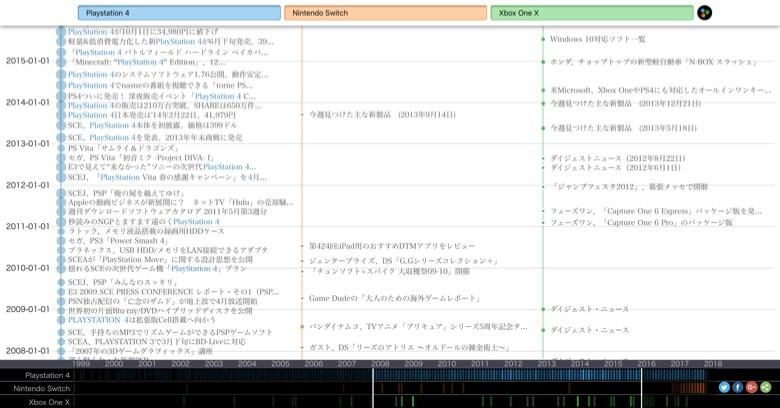
Task: Click the 'リーズのアトリエ' DS entry
Action: 409,347
